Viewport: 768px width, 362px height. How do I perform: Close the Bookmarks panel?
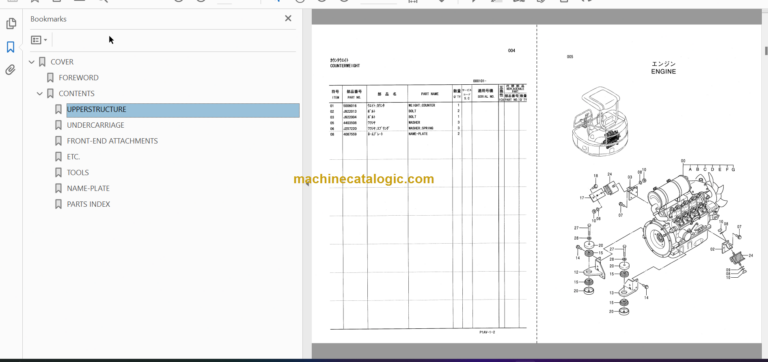[x=288, y=18]
